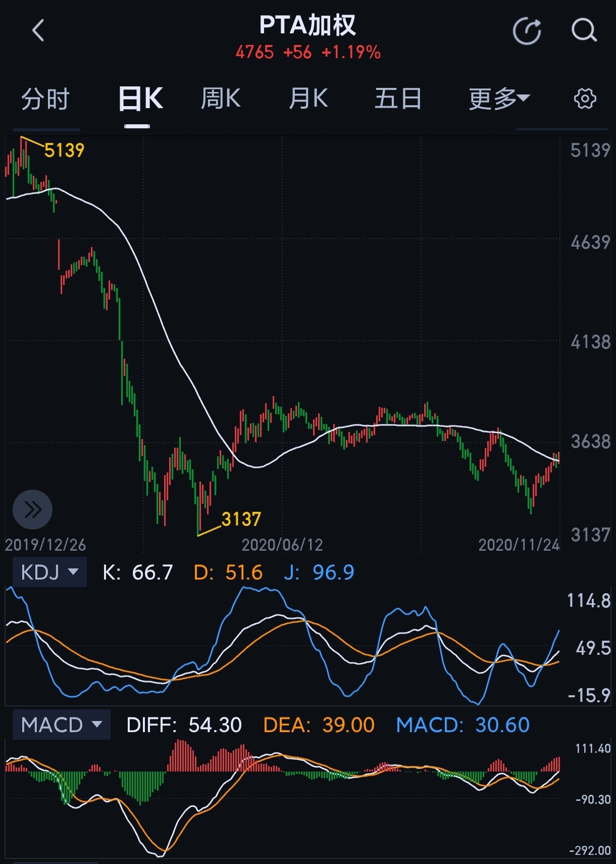Refresh the PTA quote data
The image size is (616, 864).
tap(527, 31)
